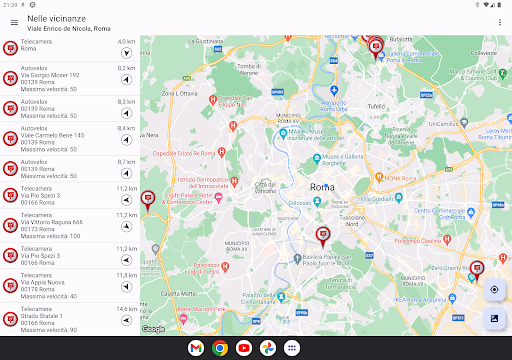512x360 pixels.
Task: Open the app drawer grid icon
Action: pyautogui.click(x=292, y=348)
